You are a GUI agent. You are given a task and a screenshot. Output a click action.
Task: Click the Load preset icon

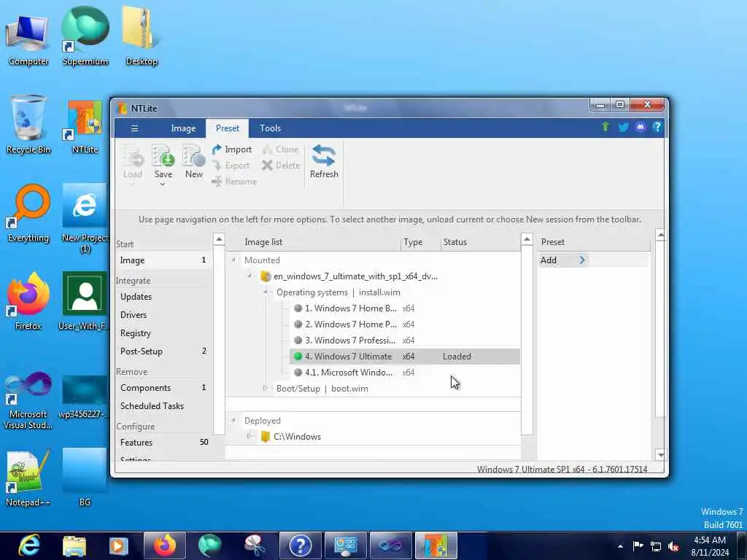tap(133, 156)
